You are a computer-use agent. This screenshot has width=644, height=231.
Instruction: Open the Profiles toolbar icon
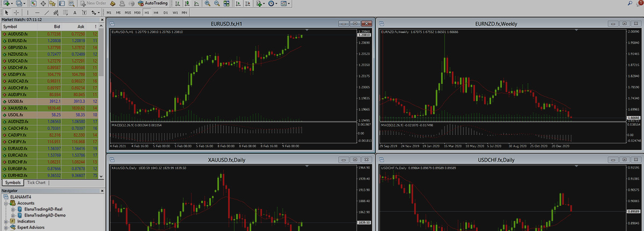pos(19,3)
